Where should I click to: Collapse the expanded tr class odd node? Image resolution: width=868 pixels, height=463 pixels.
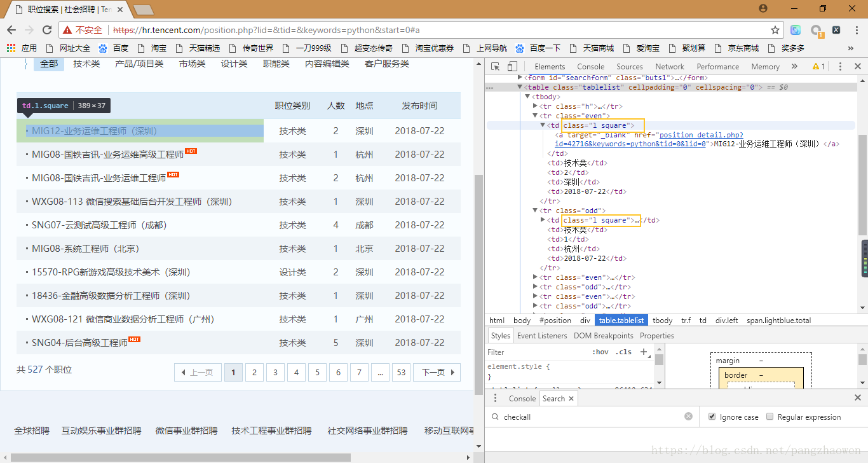535,211
